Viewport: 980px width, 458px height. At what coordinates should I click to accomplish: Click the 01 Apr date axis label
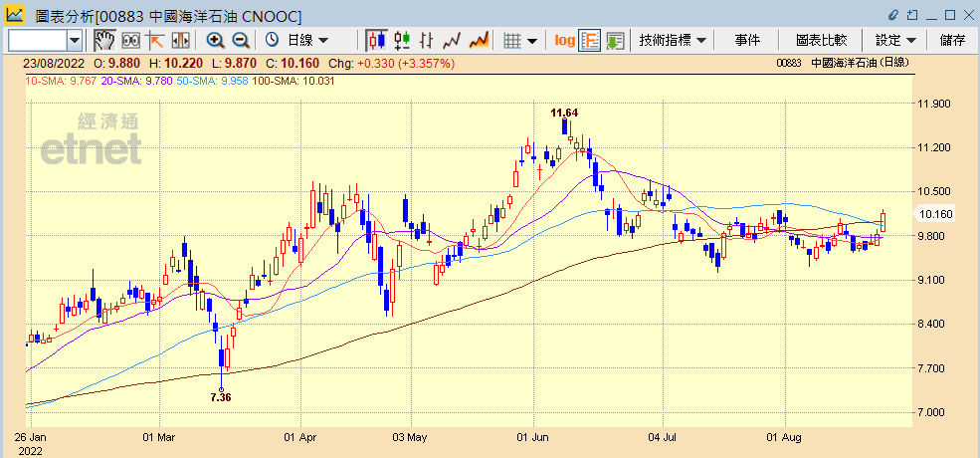301,437
